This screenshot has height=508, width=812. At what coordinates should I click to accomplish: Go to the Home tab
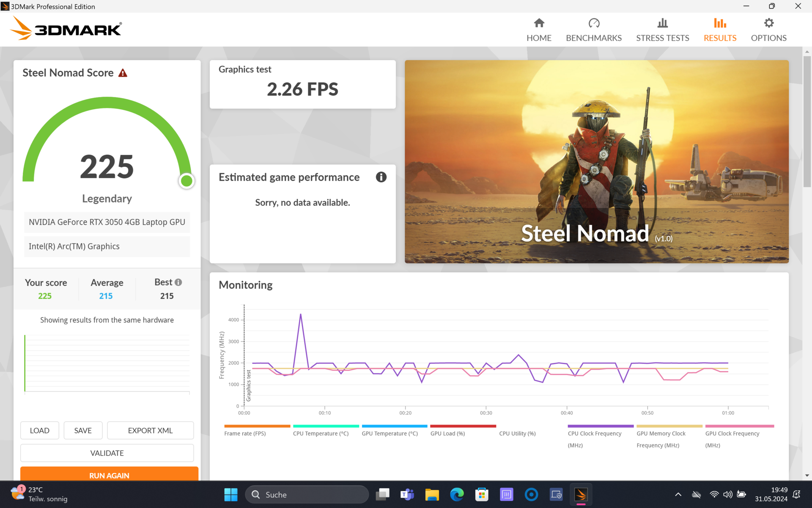point(538,30)
